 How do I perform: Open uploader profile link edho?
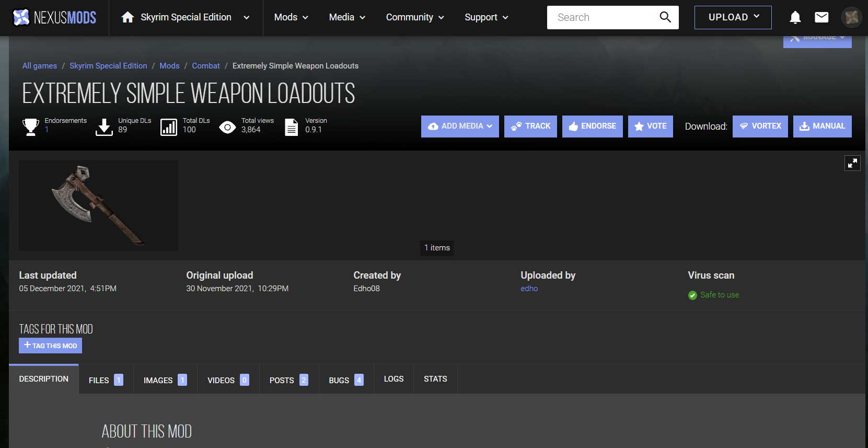(x=529, y=289)
